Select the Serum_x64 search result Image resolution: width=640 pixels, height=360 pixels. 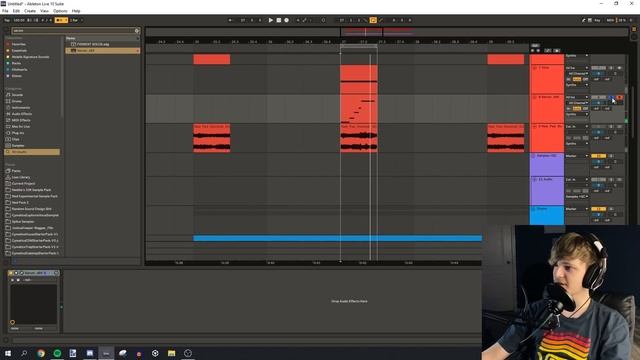[102, 51]
